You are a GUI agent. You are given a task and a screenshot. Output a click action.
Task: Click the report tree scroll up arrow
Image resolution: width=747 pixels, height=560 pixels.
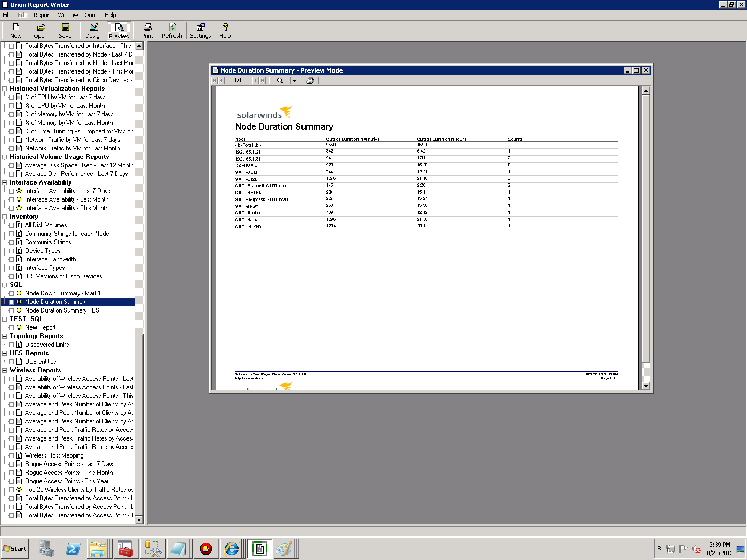click(x=139, y=46)
